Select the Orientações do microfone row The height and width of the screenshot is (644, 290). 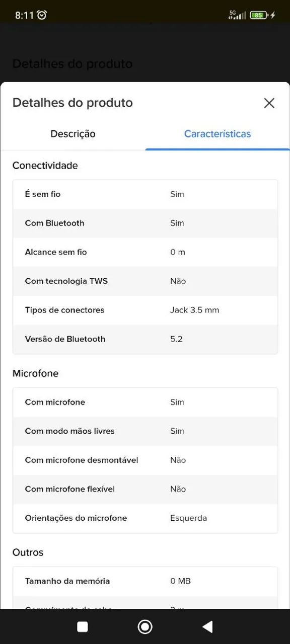click(x=145, y=518)
